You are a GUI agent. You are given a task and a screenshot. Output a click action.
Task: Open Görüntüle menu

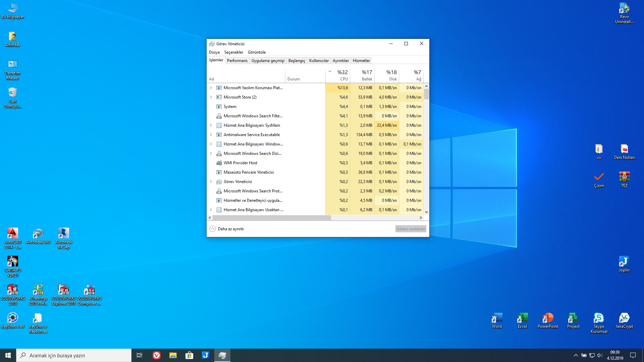pos(257,52)
